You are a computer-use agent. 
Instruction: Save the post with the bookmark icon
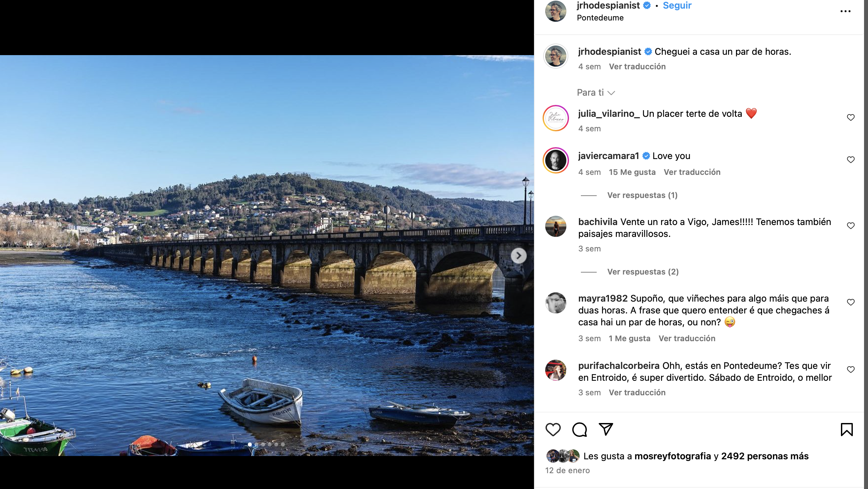[x=847, y=430]
